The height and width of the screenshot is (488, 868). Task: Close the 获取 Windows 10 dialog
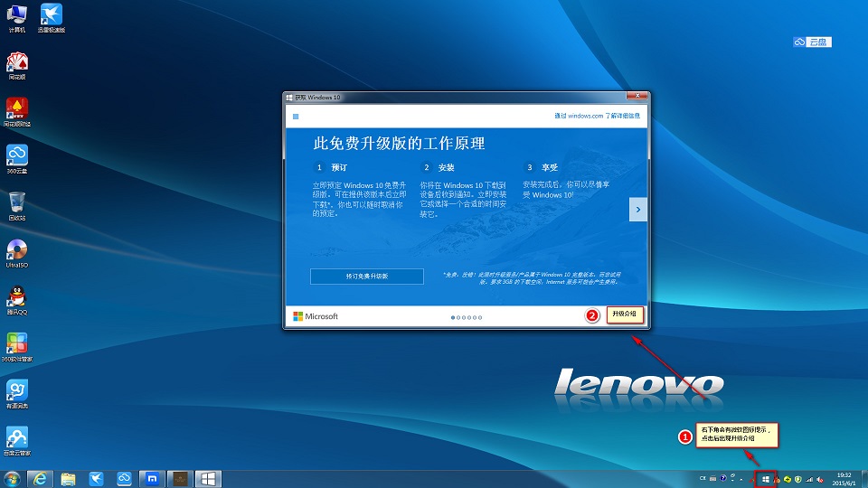click(x=637, y=96)
